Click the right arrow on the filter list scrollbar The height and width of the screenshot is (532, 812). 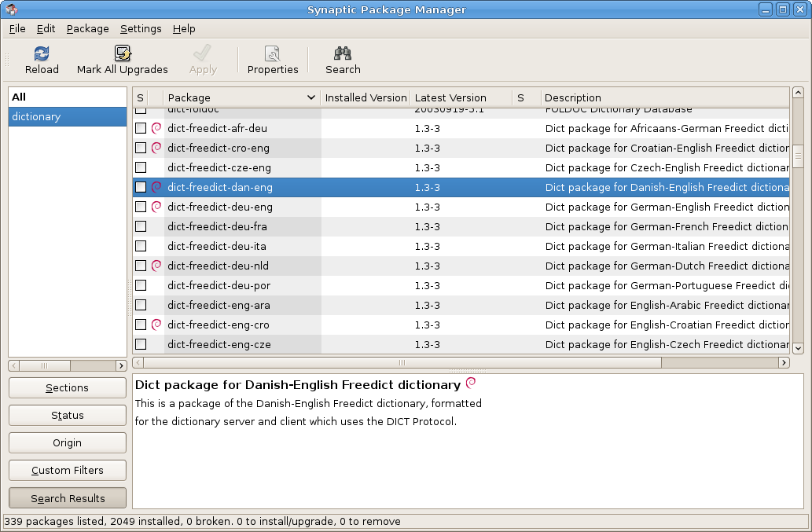click(x=121, y=365)
